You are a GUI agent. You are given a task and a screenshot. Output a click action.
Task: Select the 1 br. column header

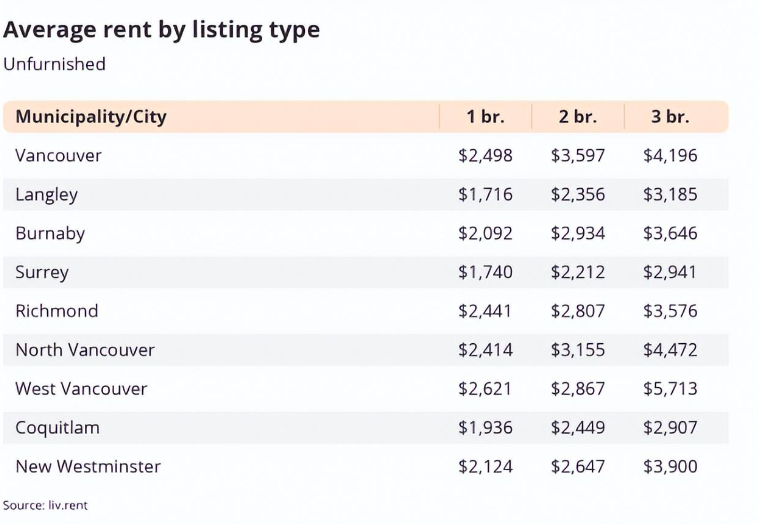pos(486,117)
